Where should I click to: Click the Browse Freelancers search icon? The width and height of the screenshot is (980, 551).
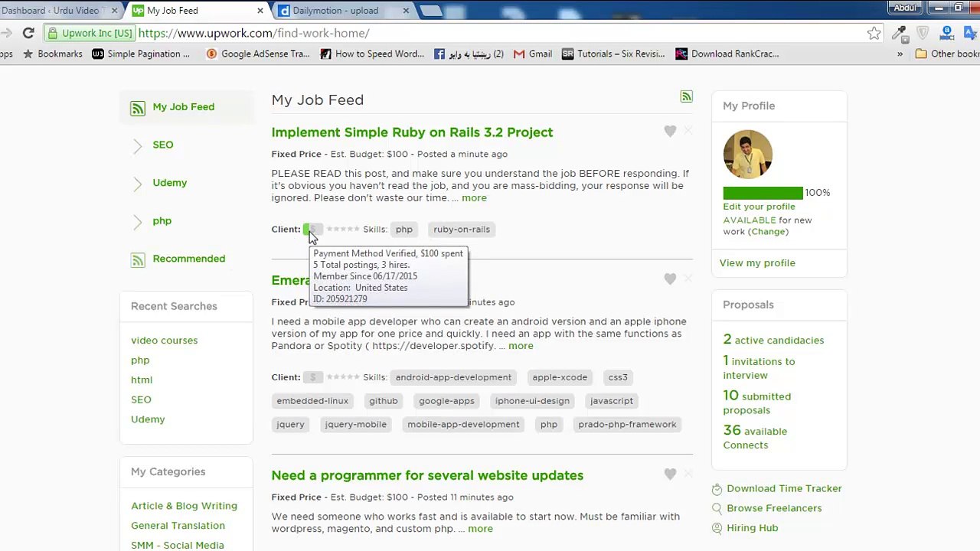[x=717, y=508]
